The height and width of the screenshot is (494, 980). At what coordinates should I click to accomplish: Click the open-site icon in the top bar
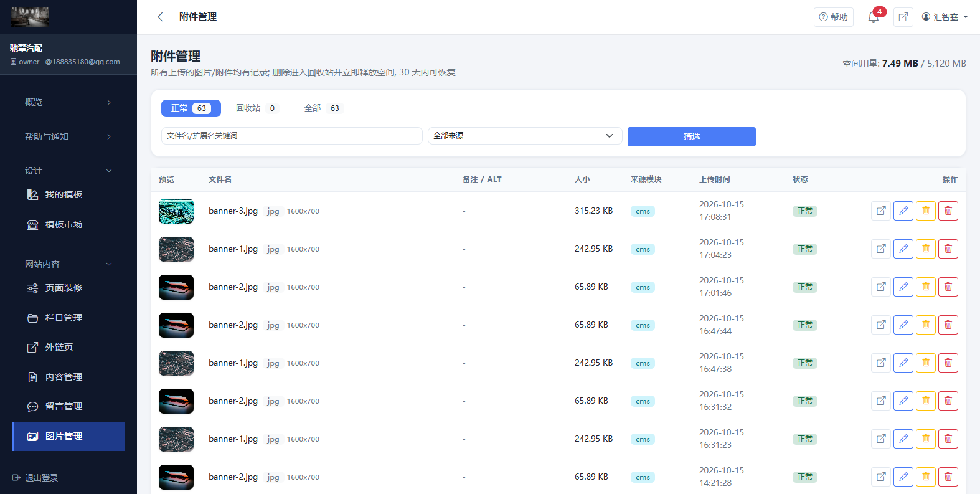[x=903, y=17]
